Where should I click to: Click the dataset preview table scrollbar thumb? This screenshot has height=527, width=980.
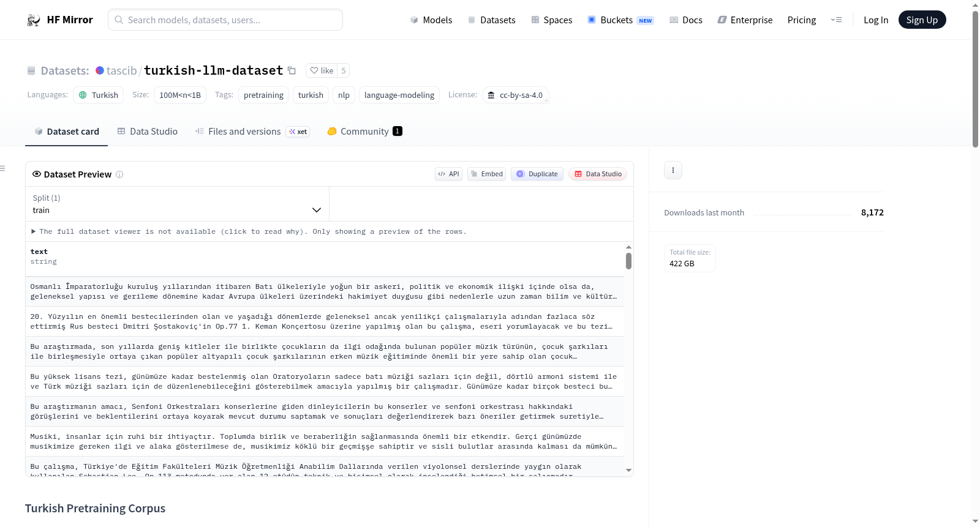coord(628,261)
